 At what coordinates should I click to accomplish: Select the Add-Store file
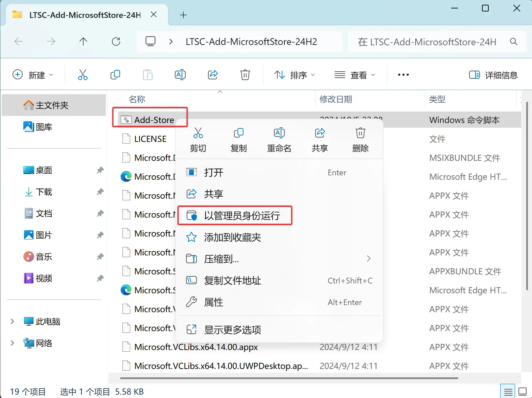154,120
